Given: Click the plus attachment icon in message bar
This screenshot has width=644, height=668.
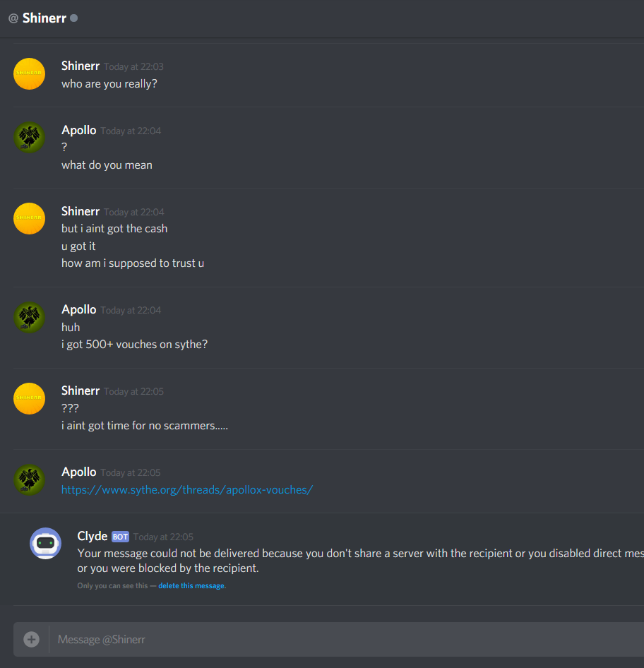Looking at the screenshot, I should tap(31, 639).
